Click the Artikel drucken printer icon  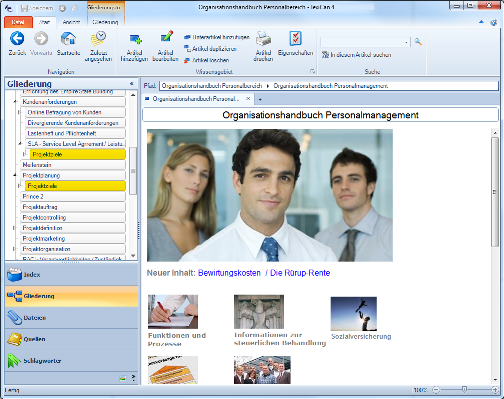tap(263, 39)
